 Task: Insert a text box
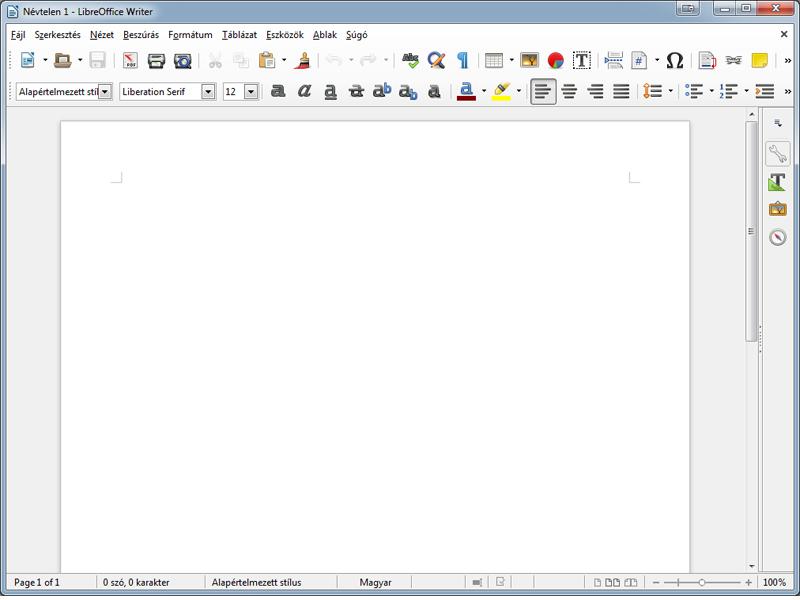pos(581,60)
